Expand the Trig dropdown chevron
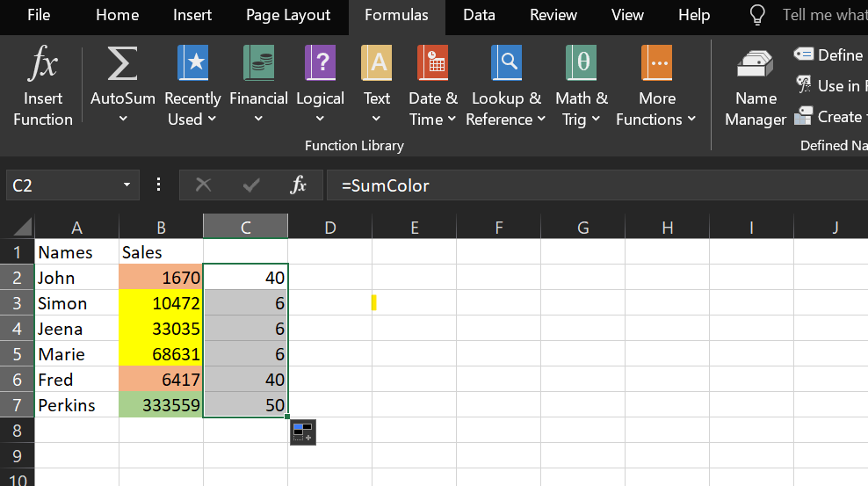The height and width of the screenshot is (486, 868). click(x=596, y=119)
